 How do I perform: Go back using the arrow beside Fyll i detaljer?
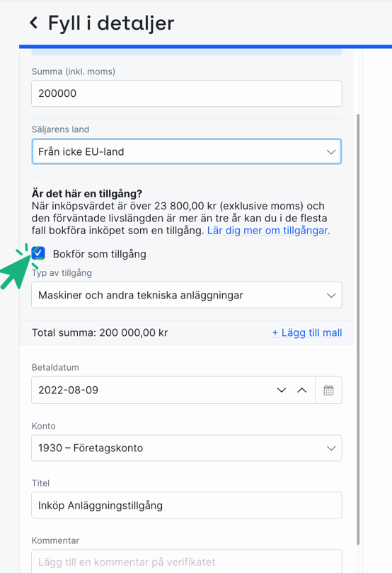coord(34,23)
